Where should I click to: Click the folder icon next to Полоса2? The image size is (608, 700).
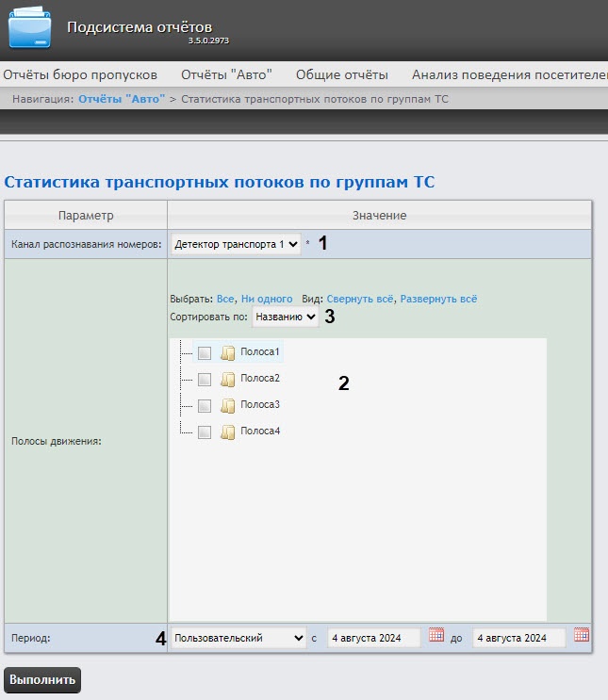tap(227, 379)
